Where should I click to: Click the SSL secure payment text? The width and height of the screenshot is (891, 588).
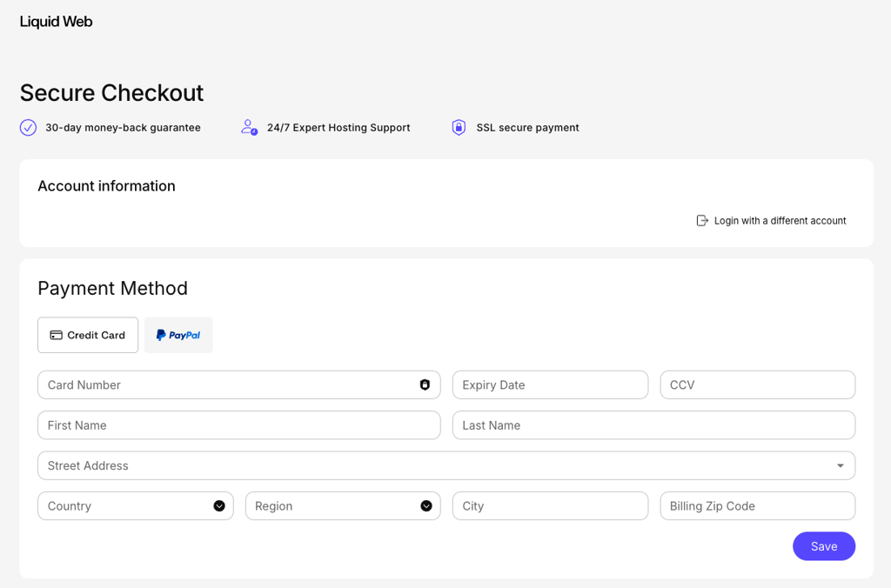528,128
